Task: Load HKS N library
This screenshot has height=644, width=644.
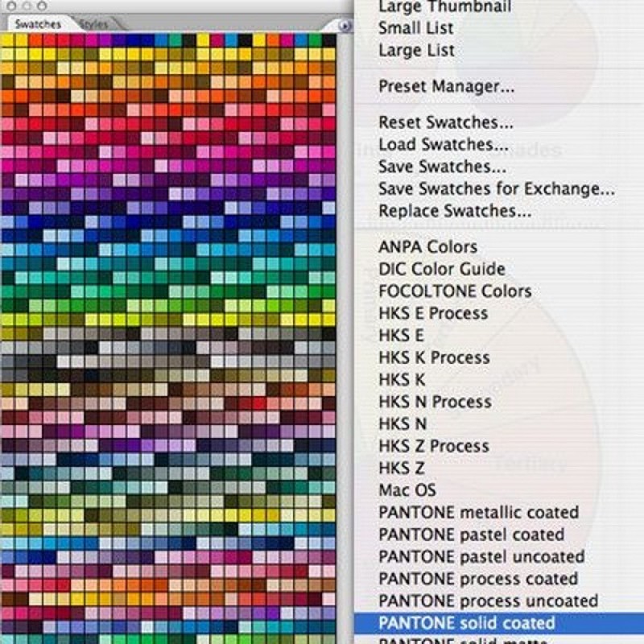Action: coord(402,424)
